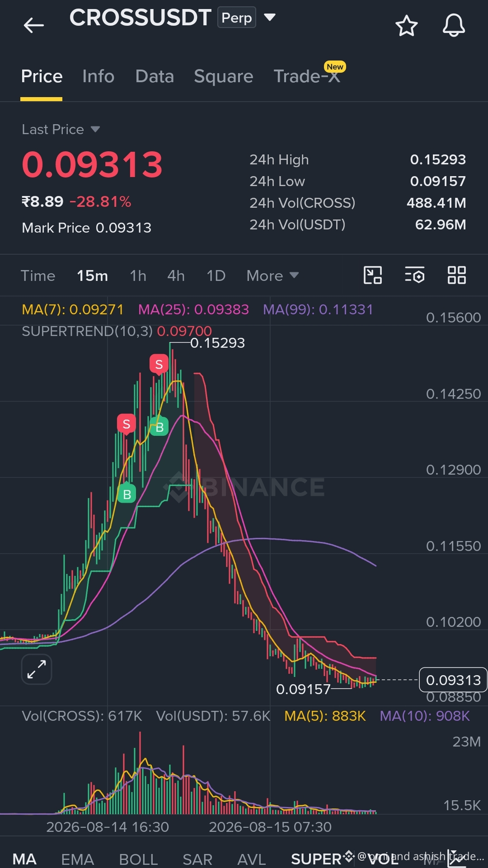Tap the -28.81% change text
Image resolution: width=488 pixels, height=868 pixels.
click(100, 201)
